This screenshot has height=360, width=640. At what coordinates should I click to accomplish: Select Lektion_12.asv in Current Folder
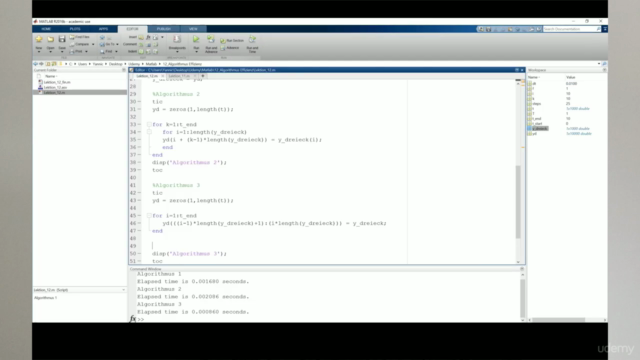(x=55, y=87)
